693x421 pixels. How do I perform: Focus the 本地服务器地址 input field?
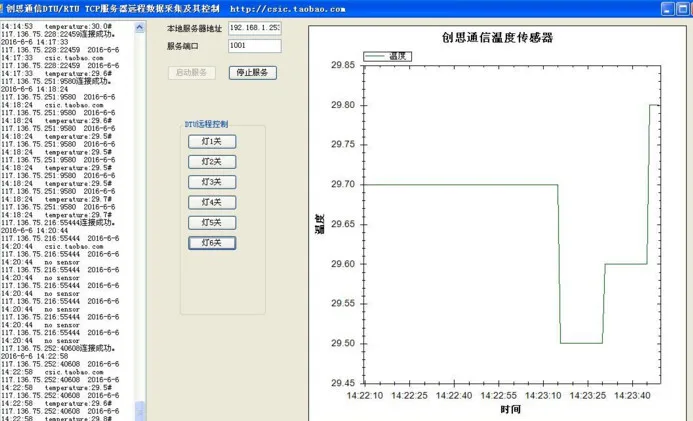[x=255, y=28]
